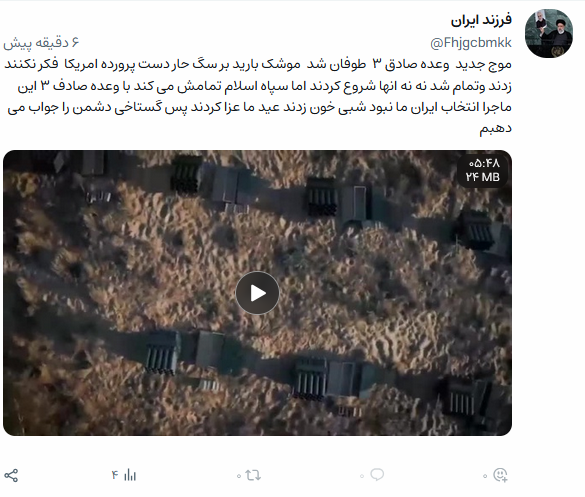Play the attached rocket launcher video
This screenshot has height=497, width=585.
click(257, 293)
